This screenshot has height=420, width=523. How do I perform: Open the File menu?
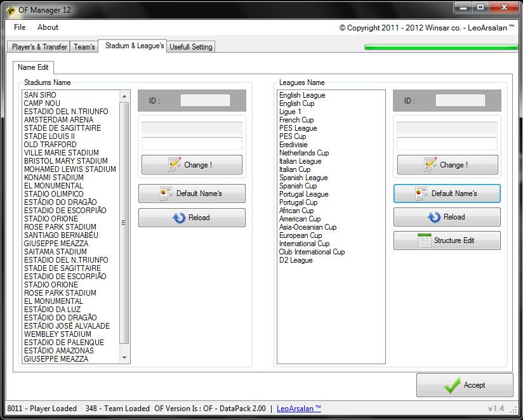(x=20, y=27)
